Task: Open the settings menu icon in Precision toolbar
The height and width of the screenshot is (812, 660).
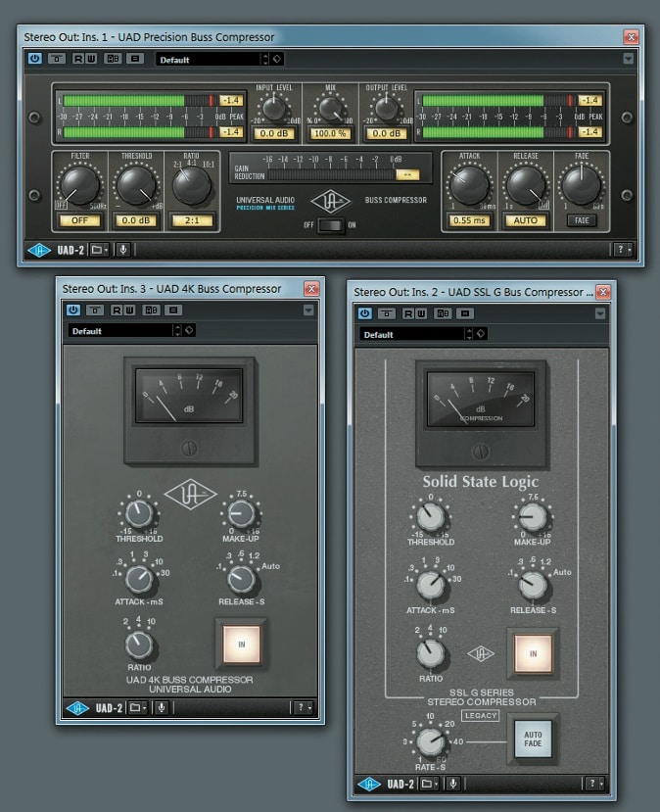Action: [135, 59]
